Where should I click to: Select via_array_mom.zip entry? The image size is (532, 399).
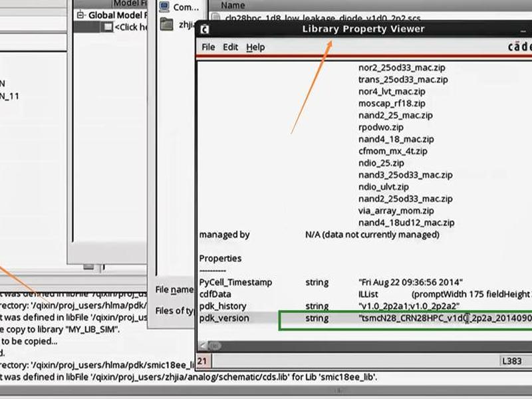(396, 211)
